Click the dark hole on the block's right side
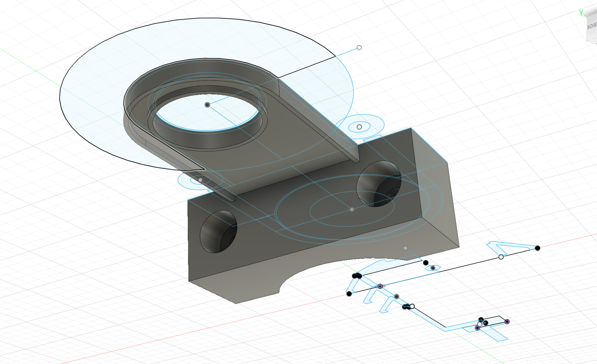 click(379, 184)
